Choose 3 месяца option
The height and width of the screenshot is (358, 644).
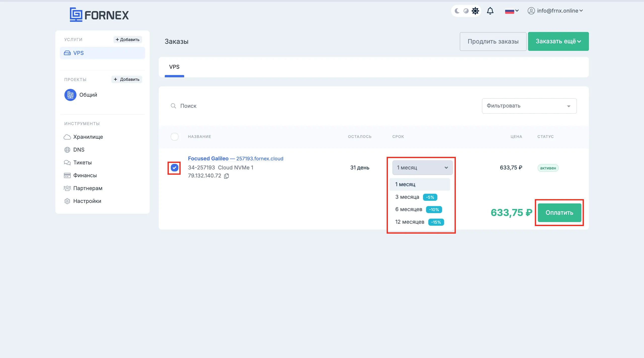[420, 197]
